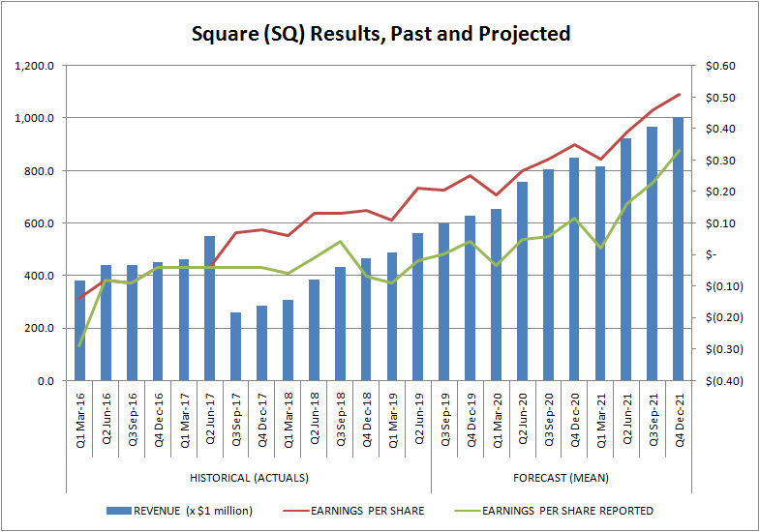Screen dimensions: 760x532
Task: Click the "$0.30" right axis value
Action: click(x=720, y=161)
